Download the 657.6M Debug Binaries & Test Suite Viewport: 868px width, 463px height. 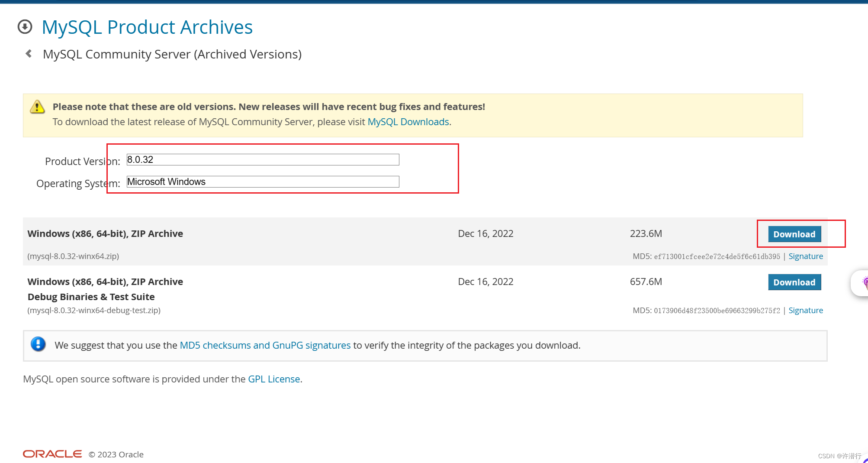pyautogui.click(x=794, y=282)
